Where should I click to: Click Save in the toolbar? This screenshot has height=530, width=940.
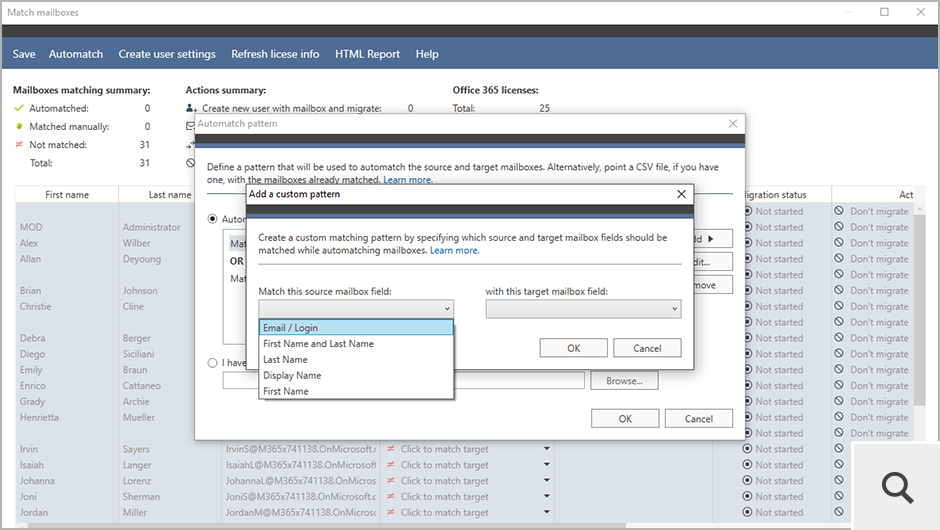(x=24, y=54)
